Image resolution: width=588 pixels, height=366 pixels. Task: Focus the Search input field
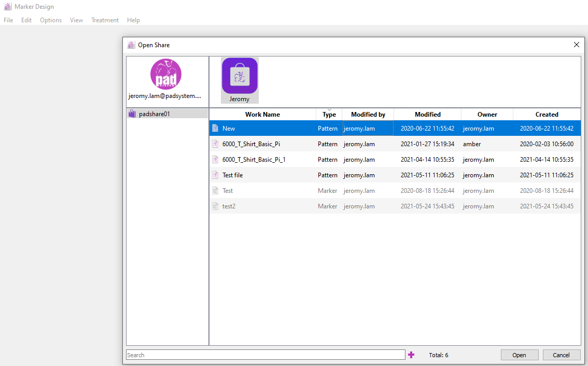(x=265, y=355)
